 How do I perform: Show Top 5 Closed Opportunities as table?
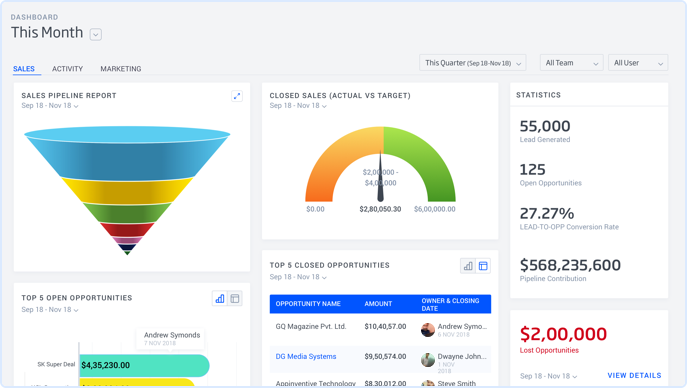tap(483, 266)
